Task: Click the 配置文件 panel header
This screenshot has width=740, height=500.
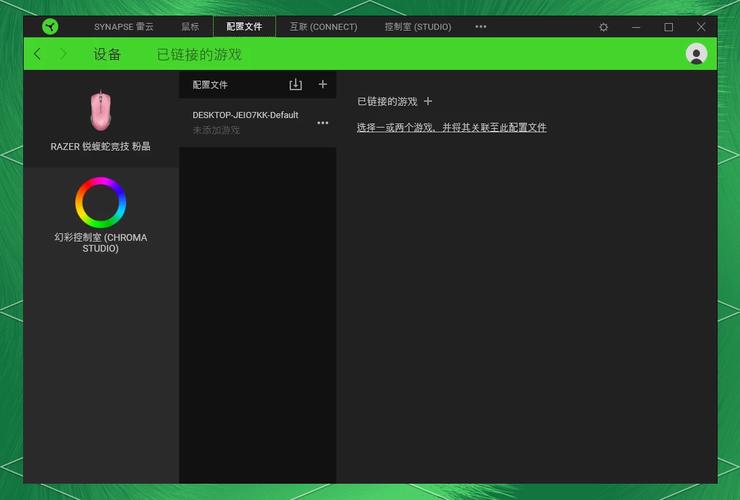Action: click(x=210, y=85)
